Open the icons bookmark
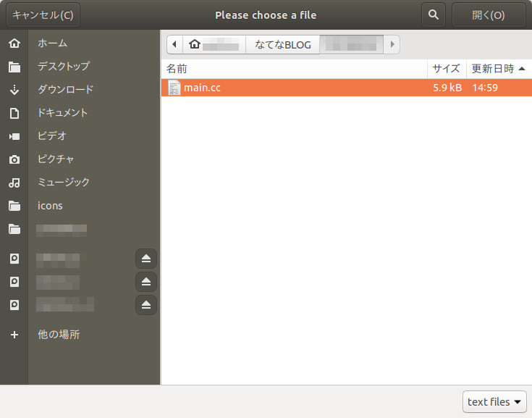532x418 pixels. (50, 206)
